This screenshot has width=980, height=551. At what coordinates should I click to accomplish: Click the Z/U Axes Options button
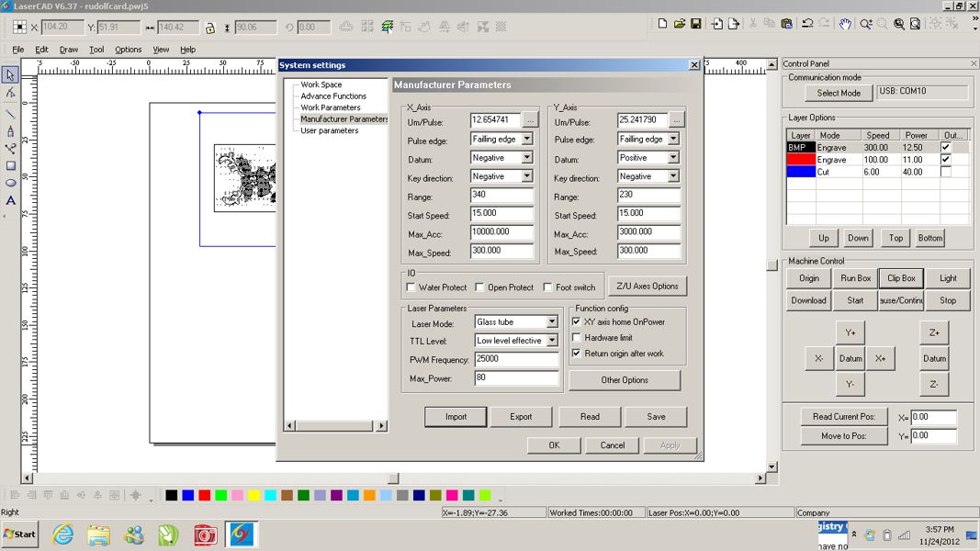point(648,287)
